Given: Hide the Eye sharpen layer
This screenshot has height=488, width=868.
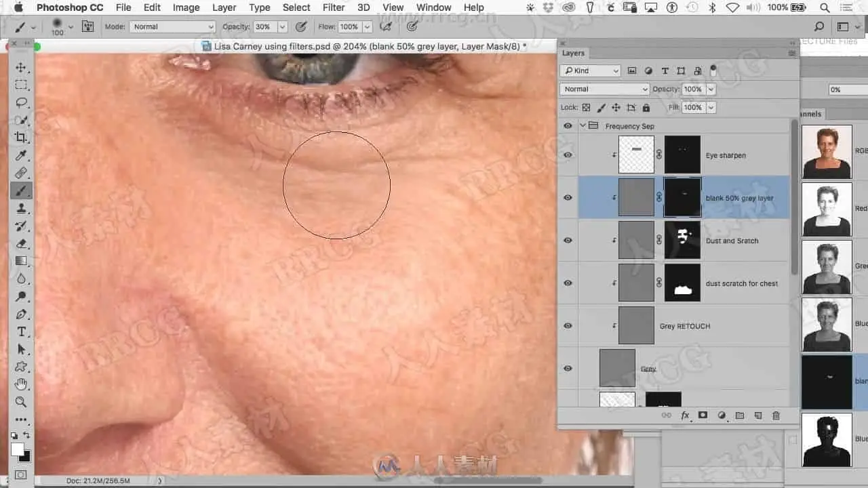Looking at the screenshot, I should click(x=568, y=155).
